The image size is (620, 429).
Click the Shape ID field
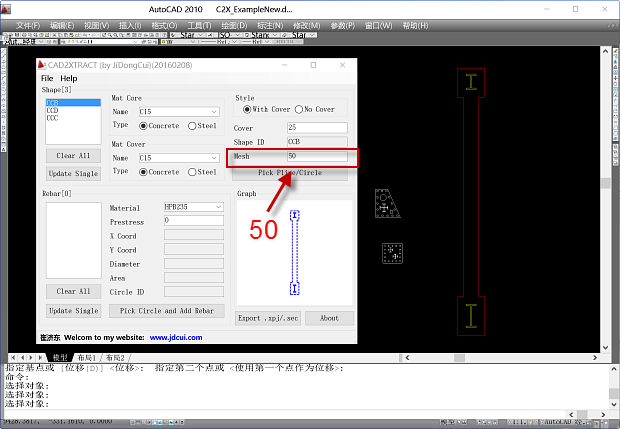coord(317,142)
